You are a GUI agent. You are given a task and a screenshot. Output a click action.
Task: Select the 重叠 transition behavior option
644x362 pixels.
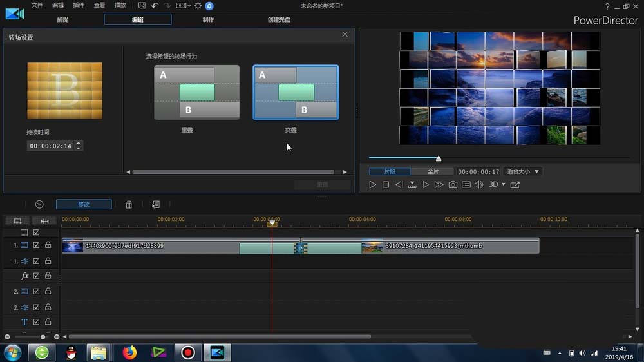tap(196, 92)
